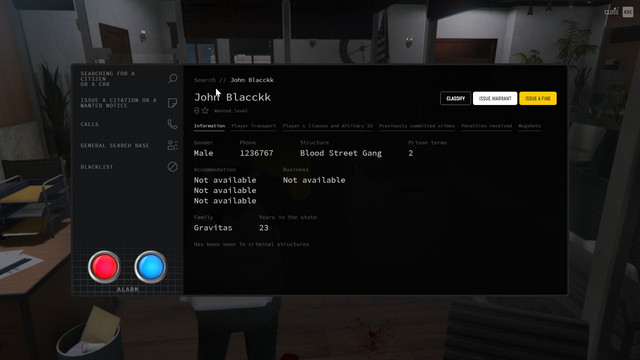Click the Blood Street Gang structure value
Image resolution: width=640 pixels, height=360 pixels.
(x=341, y=153)
